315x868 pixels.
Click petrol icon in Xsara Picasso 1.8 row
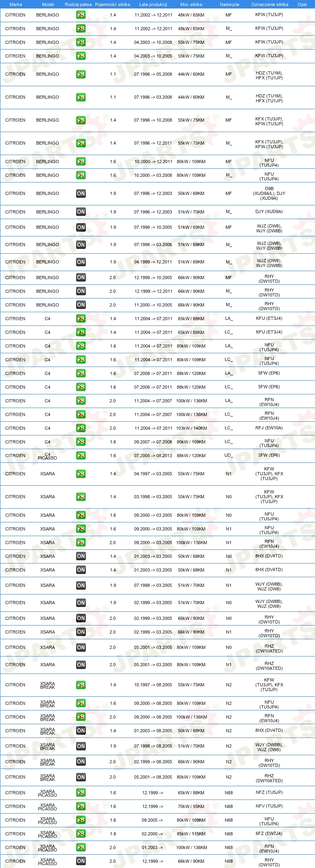[x=81, y=834]
